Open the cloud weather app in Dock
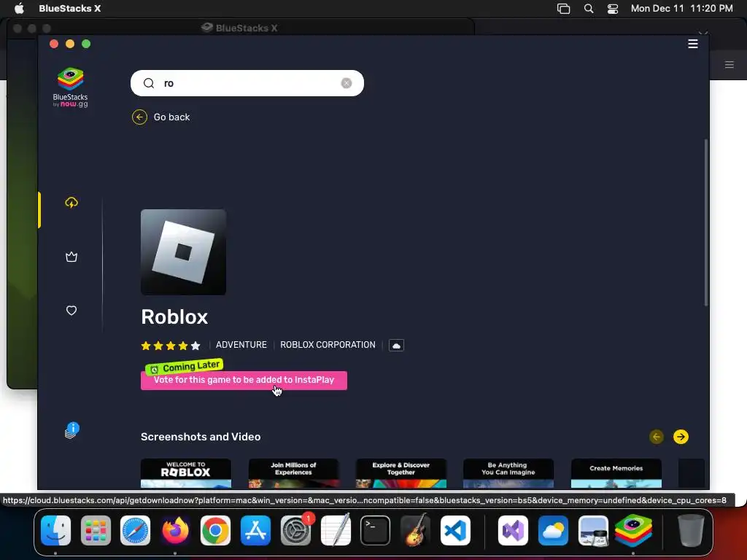747x560 pixels. (553, 531)
